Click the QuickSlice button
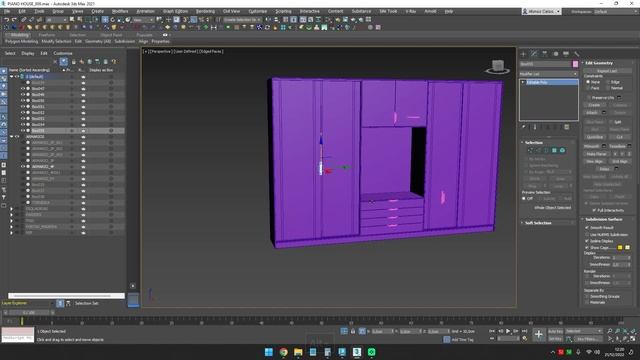Viewport: 640px width, 360px height. [595, 137]
